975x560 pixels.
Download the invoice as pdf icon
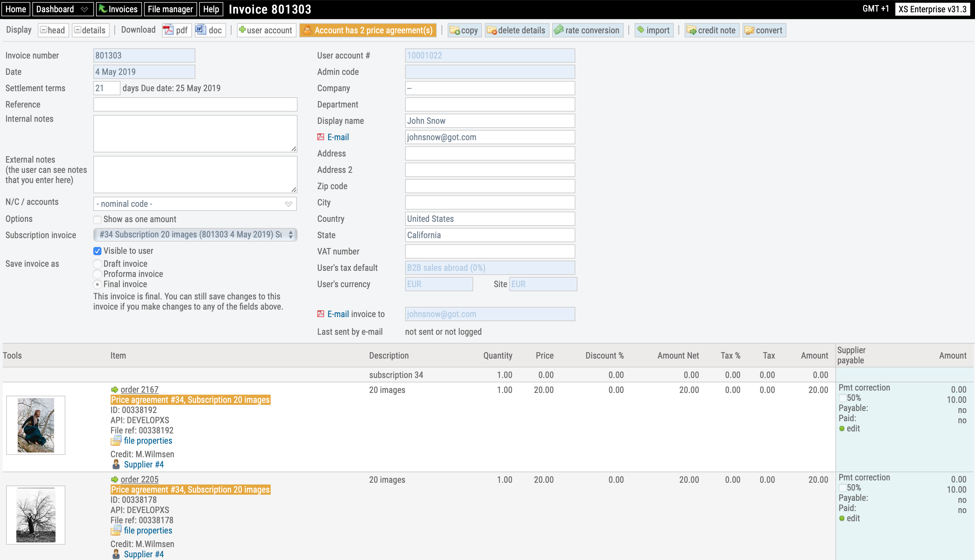click(176, 30)
